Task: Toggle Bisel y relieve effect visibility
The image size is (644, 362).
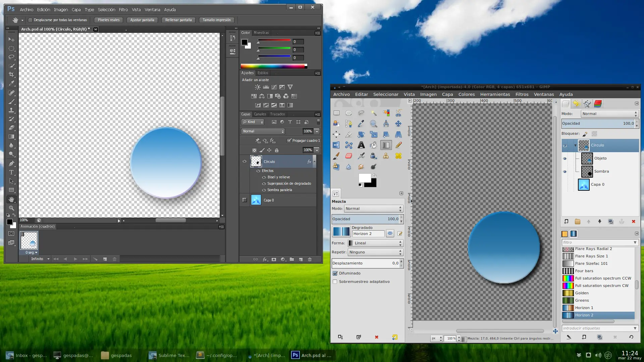Action: (x=264, y=177)
